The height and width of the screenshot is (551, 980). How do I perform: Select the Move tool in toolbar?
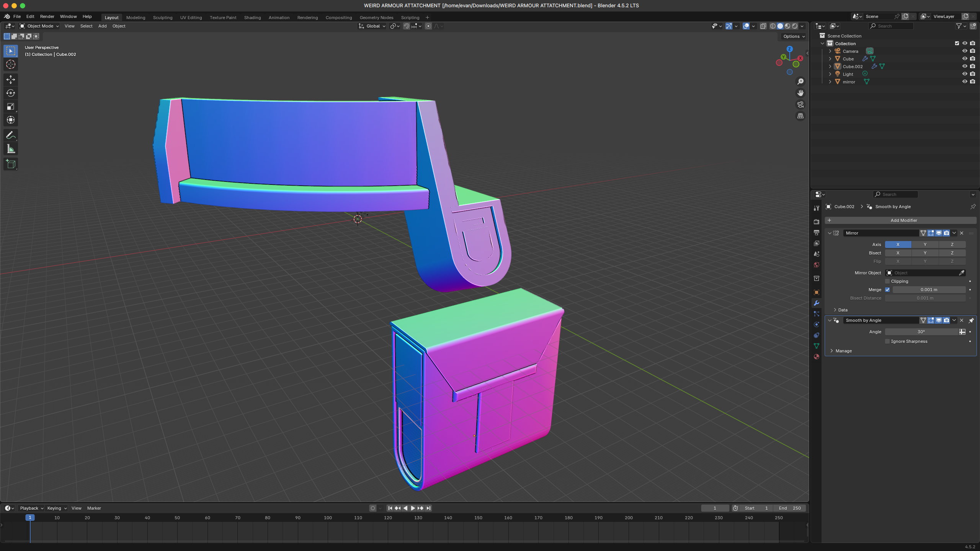11,79
